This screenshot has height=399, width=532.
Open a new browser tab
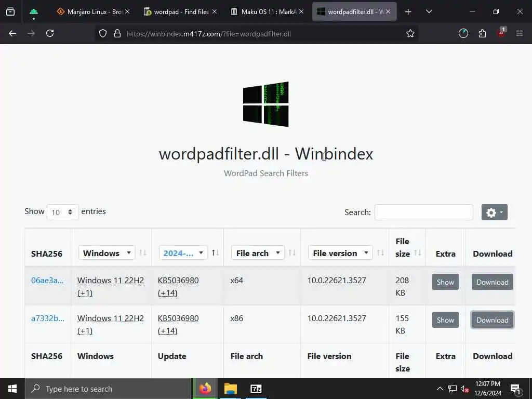pyautogui.click(x=408, y=12)
